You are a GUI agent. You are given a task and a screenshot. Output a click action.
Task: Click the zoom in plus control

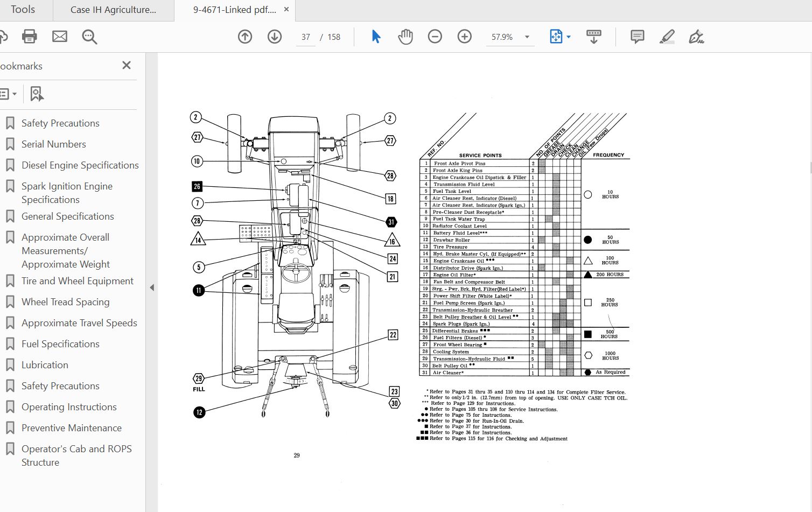coord(464,36)
